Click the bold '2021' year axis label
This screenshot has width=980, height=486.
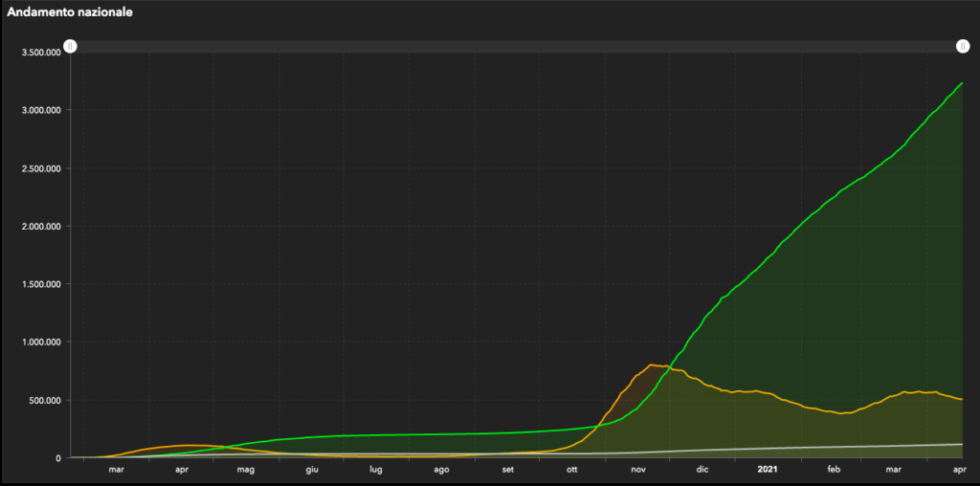pos(768,470)
